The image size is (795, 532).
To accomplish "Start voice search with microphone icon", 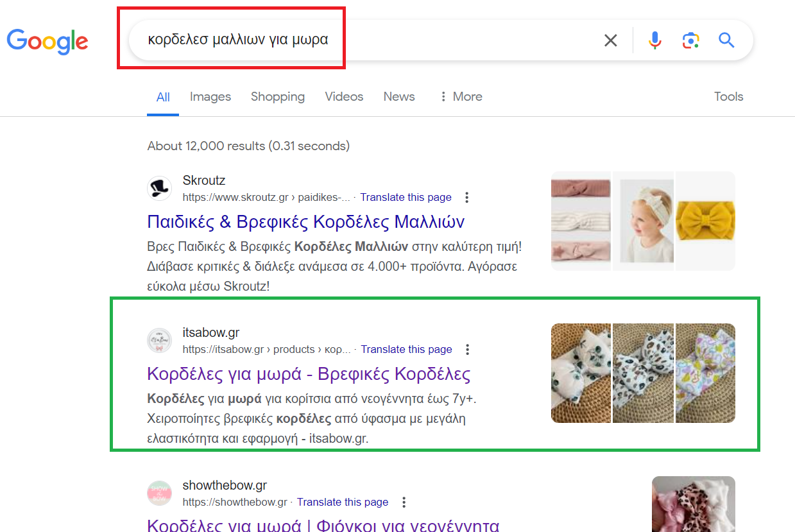I will click(654, 41).
